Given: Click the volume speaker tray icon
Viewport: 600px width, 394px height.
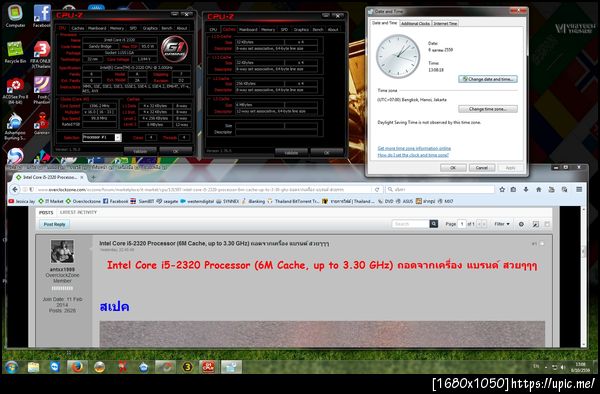Looking at the screenshot, I should [x=563, y=367].
